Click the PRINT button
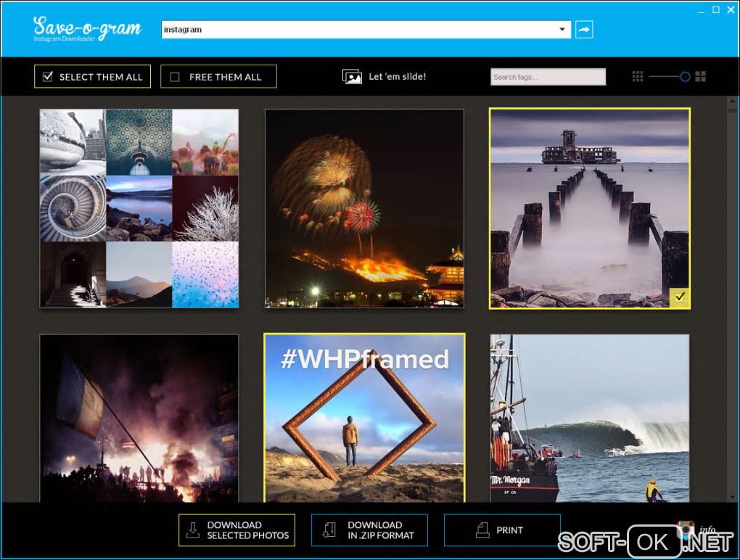This screenshot has height=560, width=740. pos(502,530)
